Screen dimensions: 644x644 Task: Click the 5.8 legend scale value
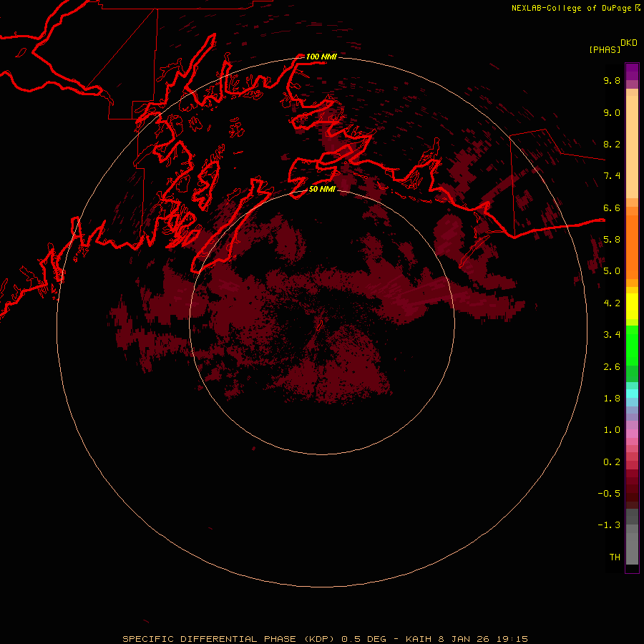612,240
